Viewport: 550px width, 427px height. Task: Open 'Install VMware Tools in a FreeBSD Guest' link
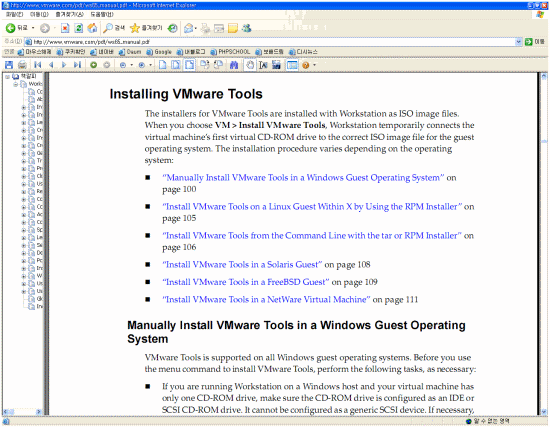coord(246,282)
